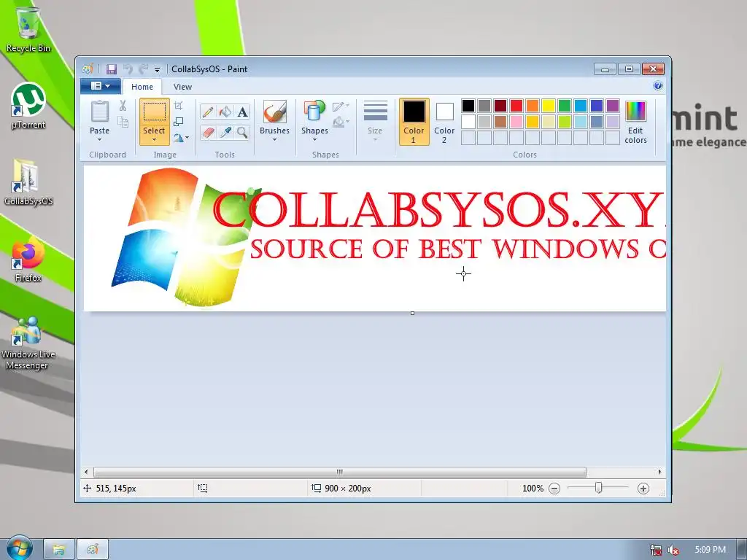The height and width of the screenshot is (560, 747).
Task: Select the CollabSysOS desktop folder shortcut
Action: pyautogui.click(x=28, y=182)
